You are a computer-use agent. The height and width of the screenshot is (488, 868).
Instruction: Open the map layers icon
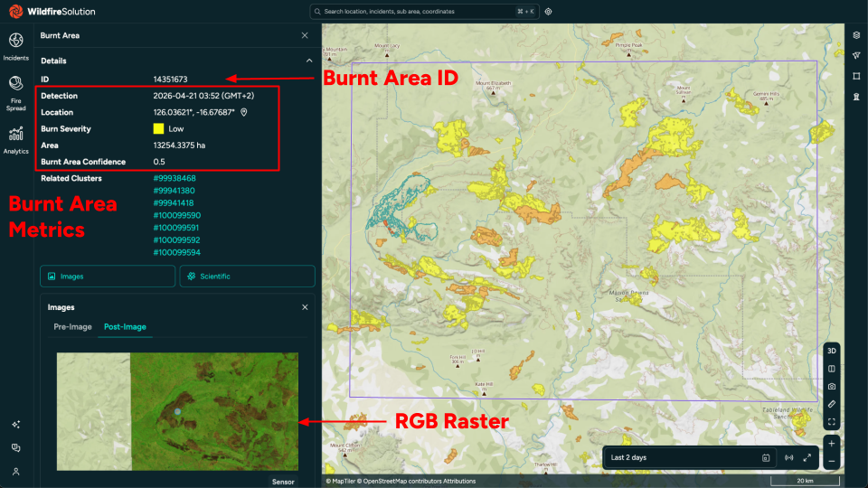click(856, 35)
